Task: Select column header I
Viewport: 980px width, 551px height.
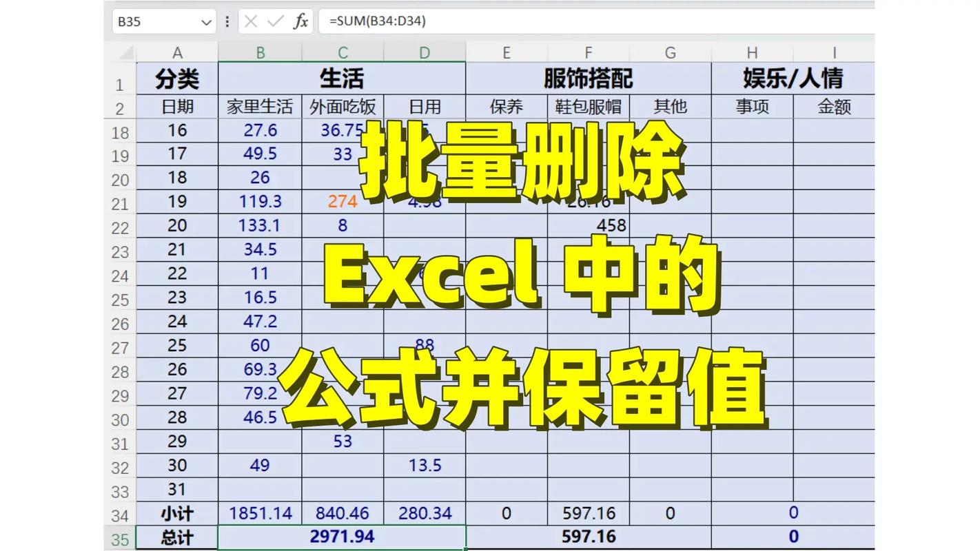Action: pyautogui.click(x=835, y=52)
